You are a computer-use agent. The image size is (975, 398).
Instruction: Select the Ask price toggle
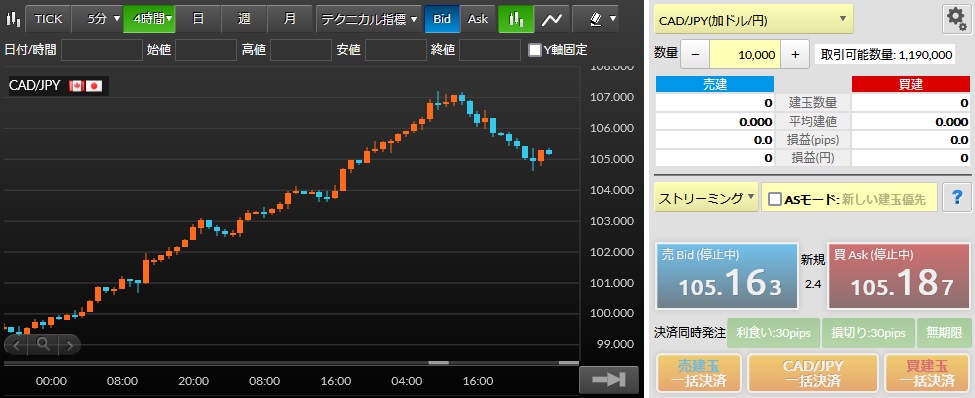point(478,19)
